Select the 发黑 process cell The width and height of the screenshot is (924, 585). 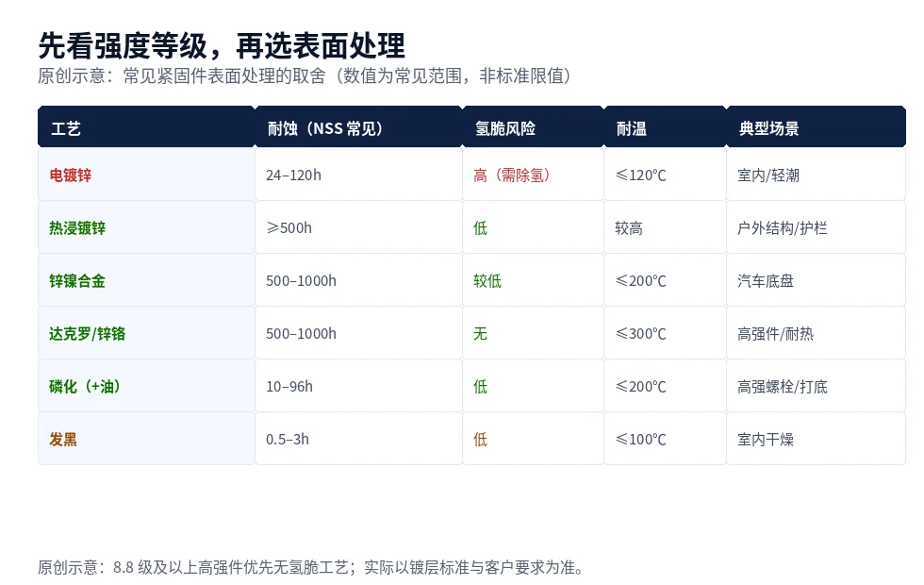146,439
